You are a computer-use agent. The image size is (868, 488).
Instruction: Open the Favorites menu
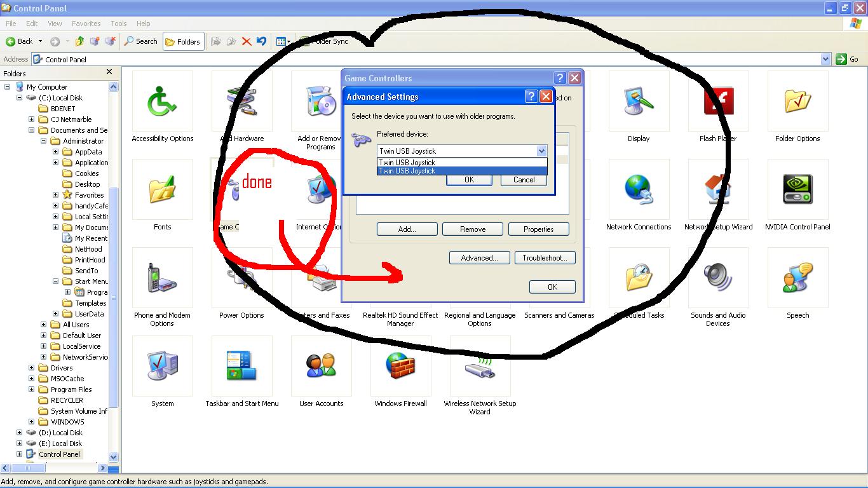click(86, 24)
